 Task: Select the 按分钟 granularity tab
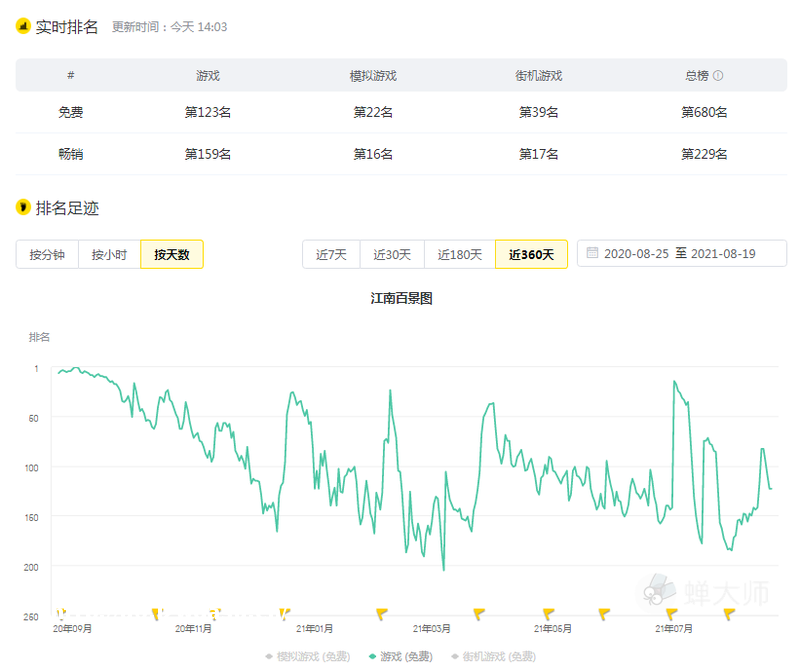tap(47, 255)
